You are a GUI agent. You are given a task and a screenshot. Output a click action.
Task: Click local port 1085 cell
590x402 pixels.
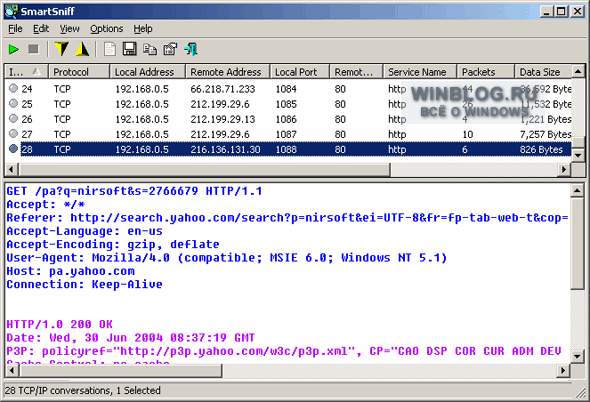tap(286, 104)
